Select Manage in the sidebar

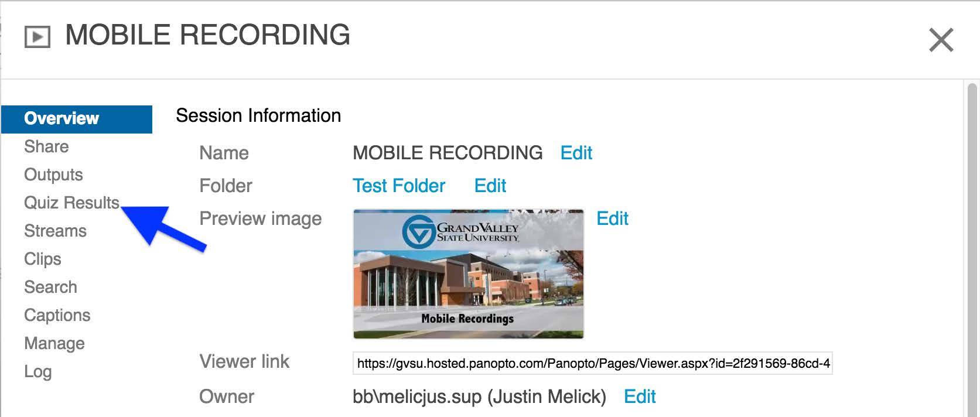point(54,343)
